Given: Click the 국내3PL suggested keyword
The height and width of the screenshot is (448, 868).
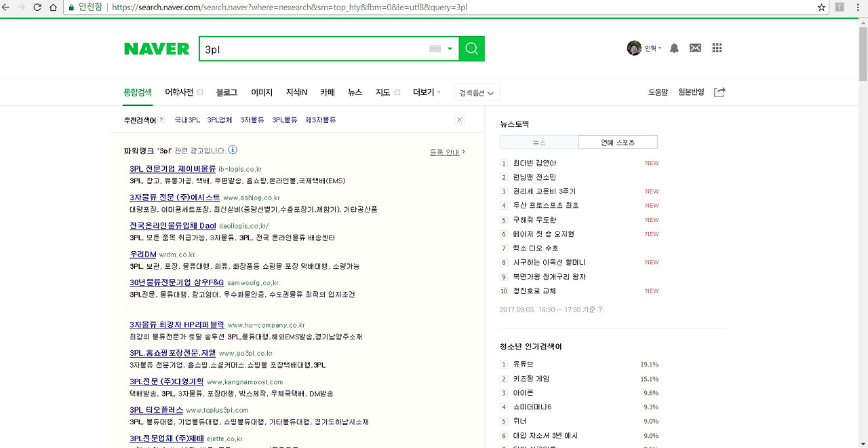Looking at the screenshot, I should (x=187, y=120).
